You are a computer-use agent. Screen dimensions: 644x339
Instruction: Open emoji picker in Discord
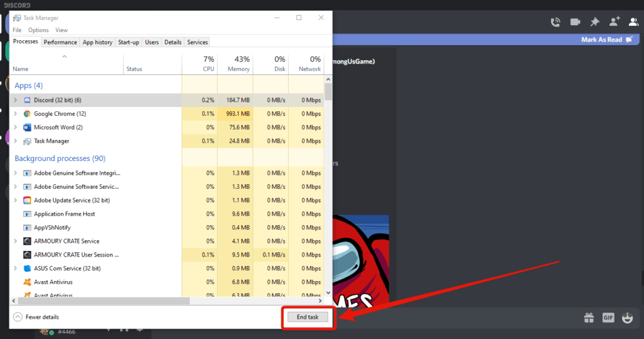627,318
